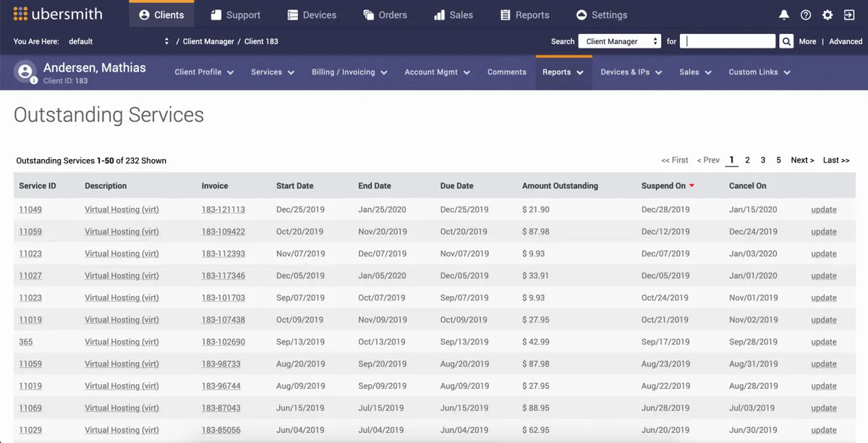Open Settings using the gear icon

point(827,14)
